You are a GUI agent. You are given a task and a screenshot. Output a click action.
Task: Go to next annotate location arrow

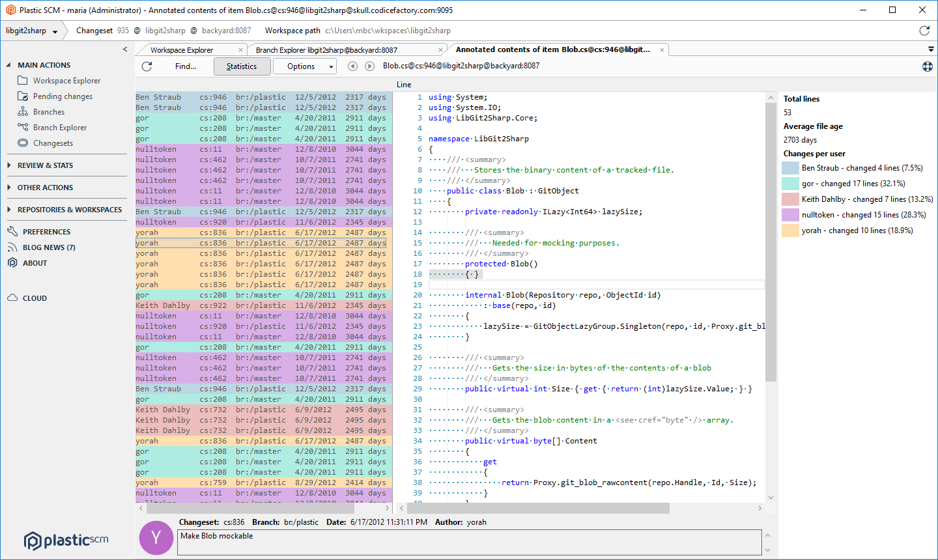tap(369, 66)
